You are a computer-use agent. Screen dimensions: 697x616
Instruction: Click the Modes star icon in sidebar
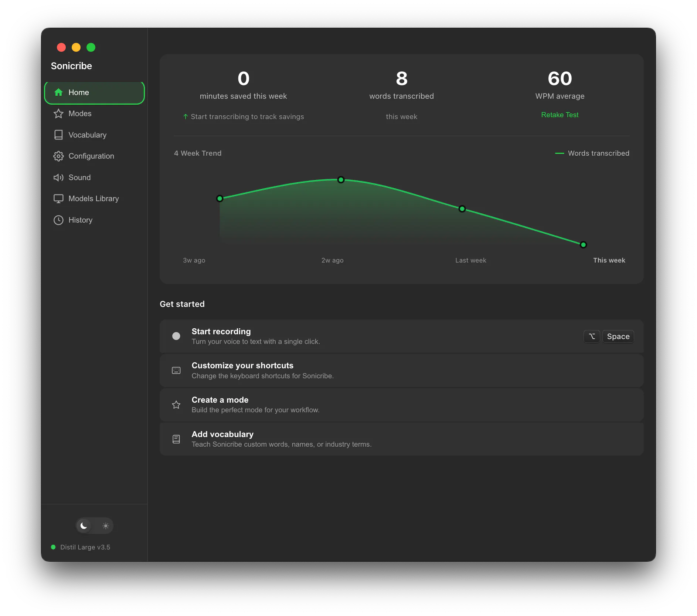pyautogui.click(x=58, y=114)
